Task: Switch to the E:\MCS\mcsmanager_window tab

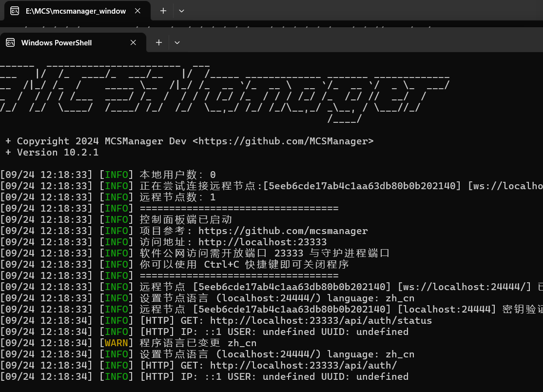Action: click(x=77, y=11)
